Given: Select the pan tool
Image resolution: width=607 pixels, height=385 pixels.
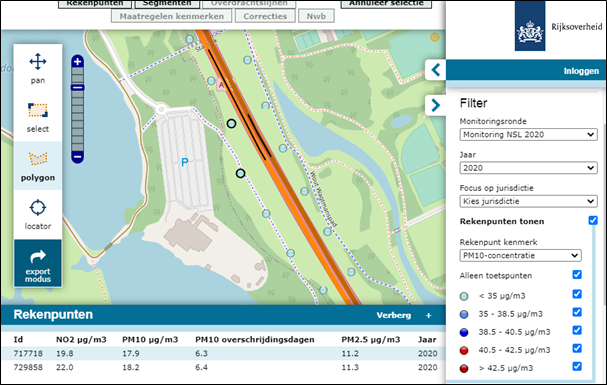Looking at the screenshot, I should click(38, 68).
